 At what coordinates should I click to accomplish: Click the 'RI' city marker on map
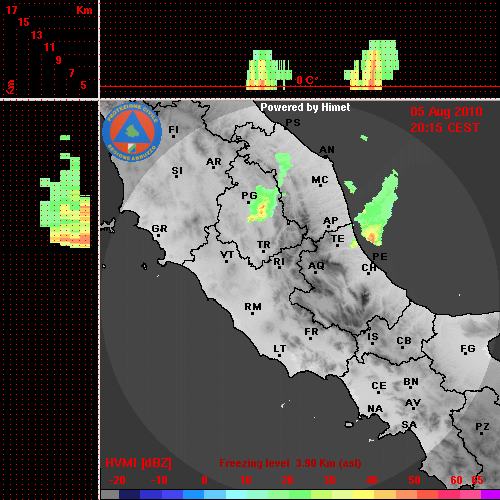tap(279, 263)
